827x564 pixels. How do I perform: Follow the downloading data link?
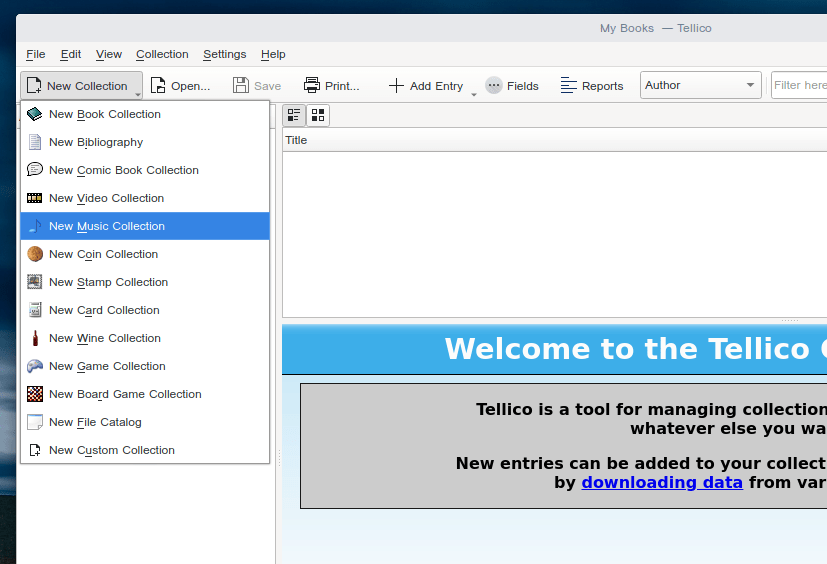click(x=662, y=482)
